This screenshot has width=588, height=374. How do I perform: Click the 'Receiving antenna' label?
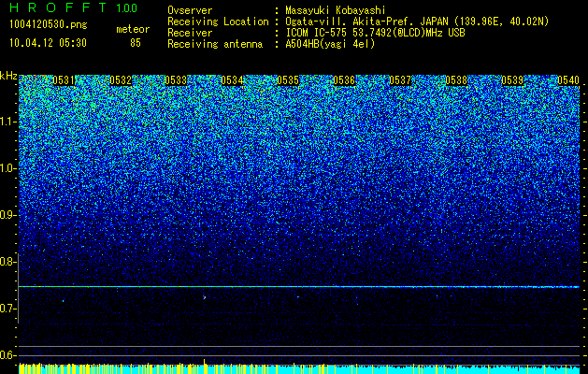215,44
